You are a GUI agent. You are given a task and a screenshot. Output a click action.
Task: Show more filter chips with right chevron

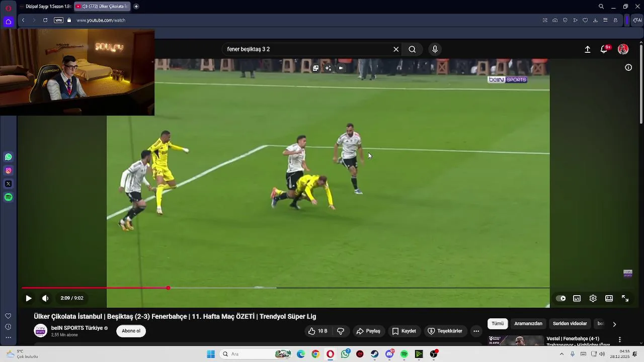(x=614, y=324)
